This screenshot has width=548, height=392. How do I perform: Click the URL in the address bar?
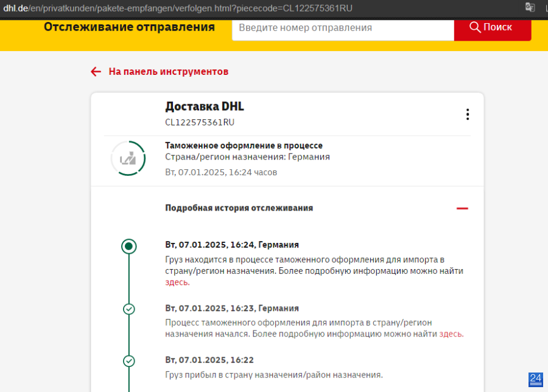pos(178,8)
